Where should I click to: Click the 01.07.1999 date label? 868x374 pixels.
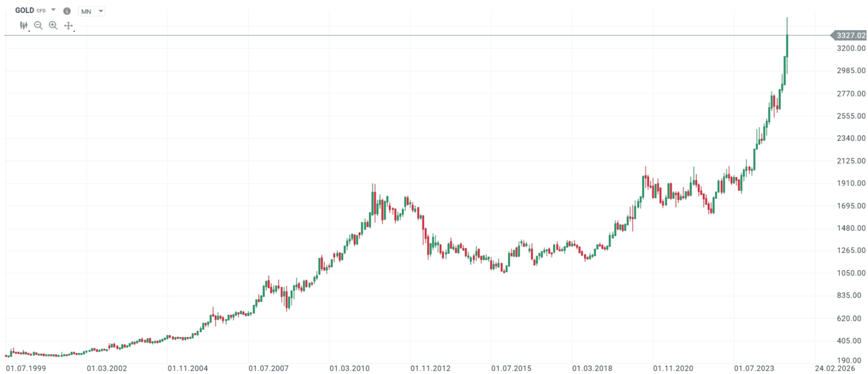(26, 368)
